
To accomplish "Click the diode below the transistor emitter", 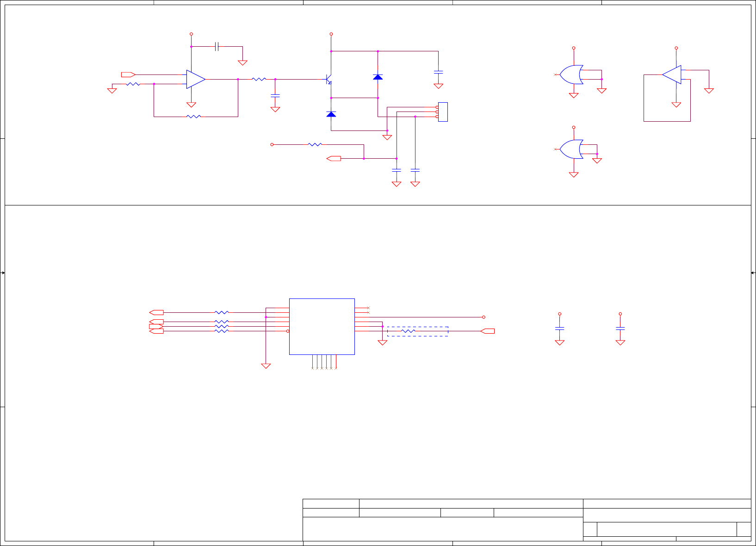I will 331,114.
